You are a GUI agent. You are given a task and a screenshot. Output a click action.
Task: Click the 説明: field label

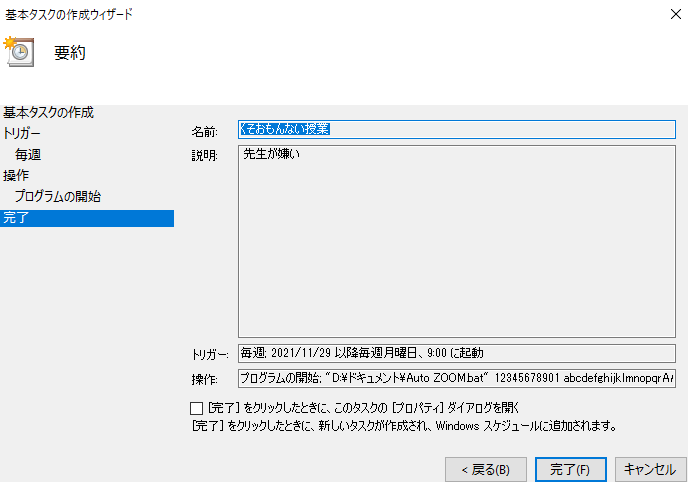(x=204, y=156)
